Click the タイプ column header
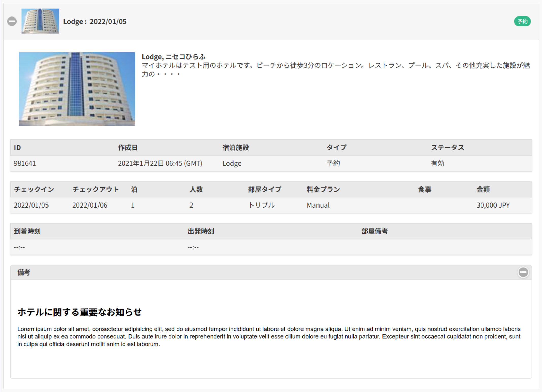Viewport: 542px width, 392px height. click(337, 148)
